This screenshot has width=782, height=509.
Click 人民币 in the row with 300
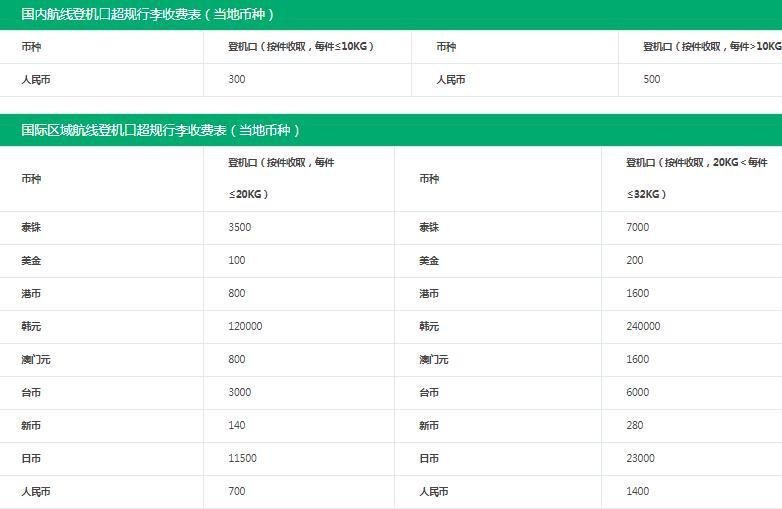[x=36, y=80]
